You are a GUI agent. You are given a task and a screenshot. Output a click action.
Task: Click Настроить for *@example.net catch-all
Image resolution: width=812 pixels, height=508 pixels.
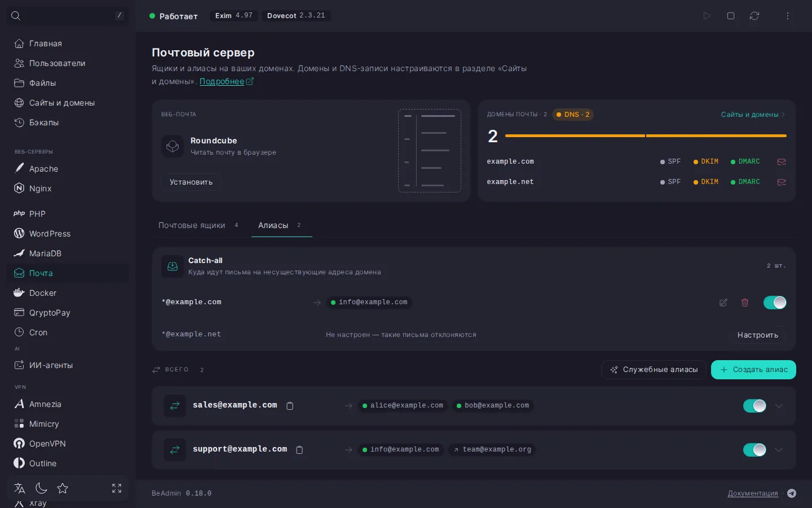pos(758,335)
